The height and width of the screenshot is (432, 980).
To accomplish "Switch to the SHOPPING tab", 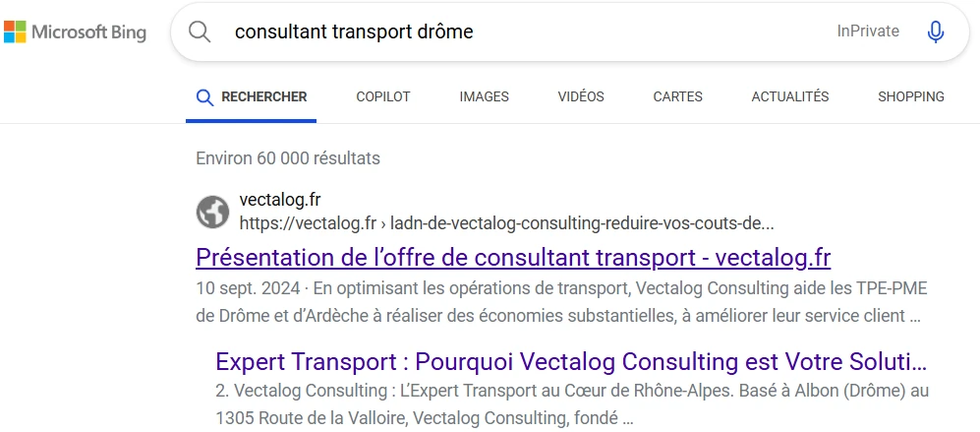I will [910, 96].
